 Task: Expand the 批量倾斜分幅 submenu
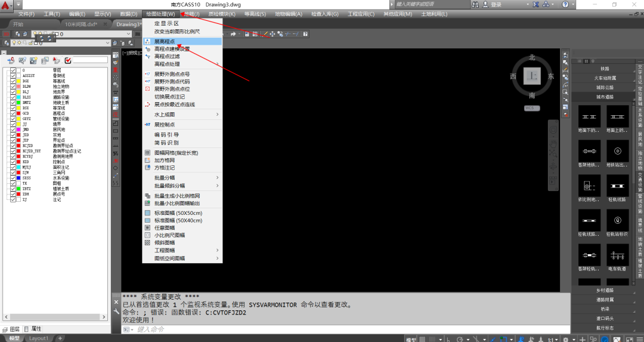[182, 186]
